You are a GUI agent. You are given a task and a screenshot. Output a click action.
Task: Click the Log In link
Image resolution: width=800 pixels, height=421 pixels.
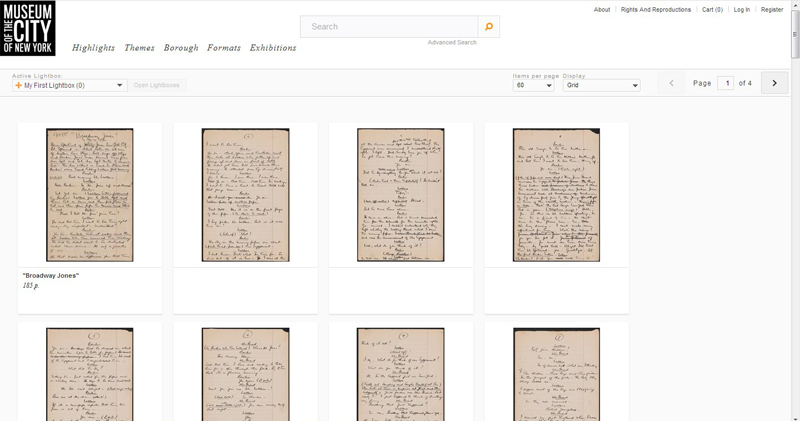[742, 10]
